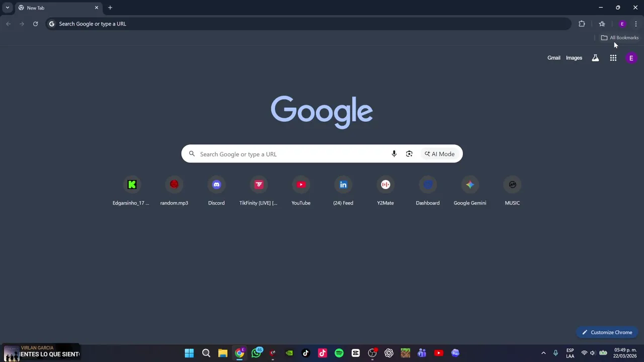
Task: Open the Google Gemini shortcut
Action: (470, 192)
